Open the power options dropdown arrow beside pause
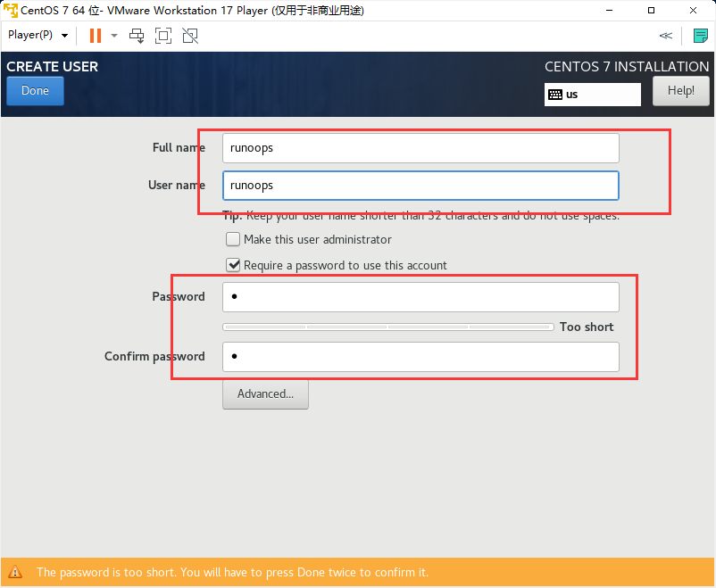Screen dimensions: 716x588 (x=114, y=36)
